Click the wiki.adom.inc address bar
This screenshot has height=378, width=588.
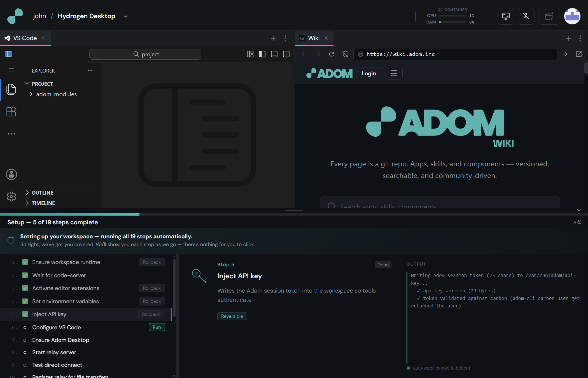455,54
